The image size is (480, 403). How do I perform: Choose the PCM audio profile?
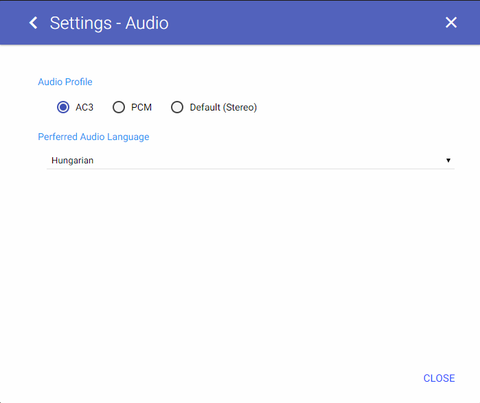click(x=119, y=107)
